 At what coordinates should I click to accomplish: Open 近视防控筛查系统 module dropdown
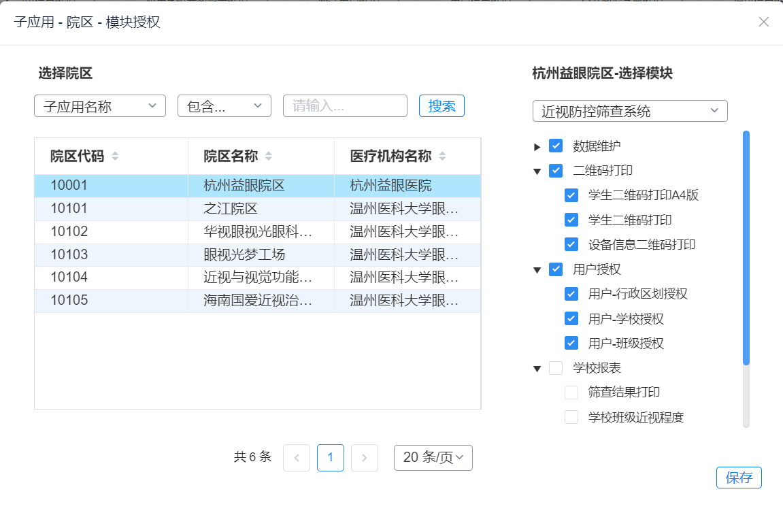[x=630, y=111]
